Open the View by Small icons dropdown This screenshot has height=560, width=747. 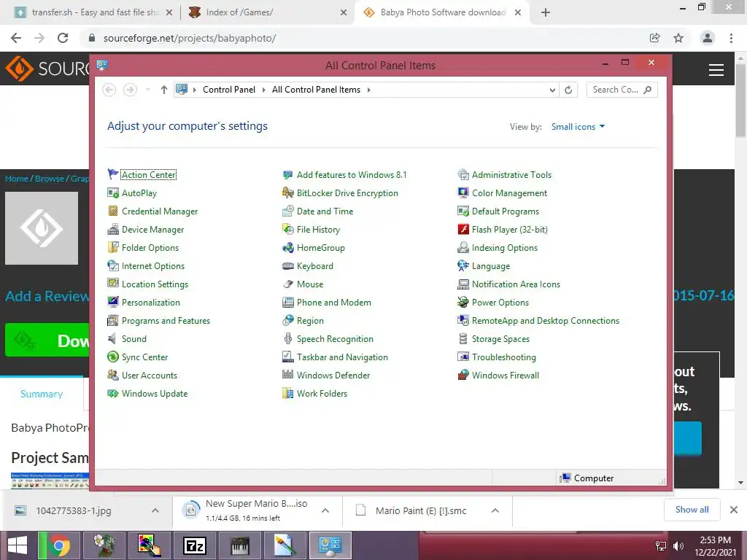tap(578, 127)
